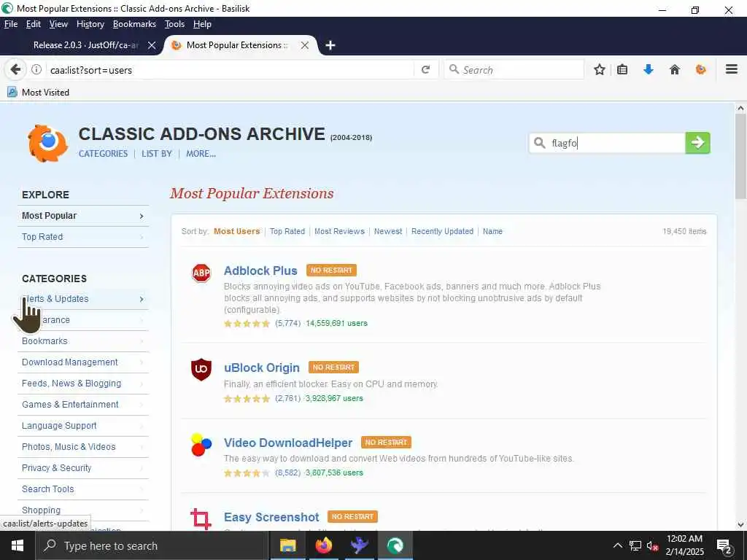Open the downloads arrow icon
The width and height of the screenshot is (747, 560).
coord(649,69)
